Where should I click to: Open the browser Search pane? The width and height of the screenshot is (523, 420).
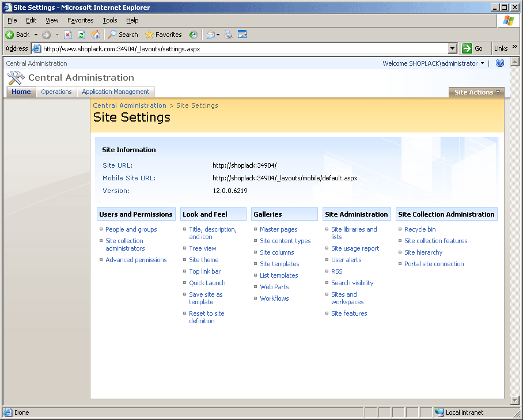pyautogui.click(x=123, y=35)
